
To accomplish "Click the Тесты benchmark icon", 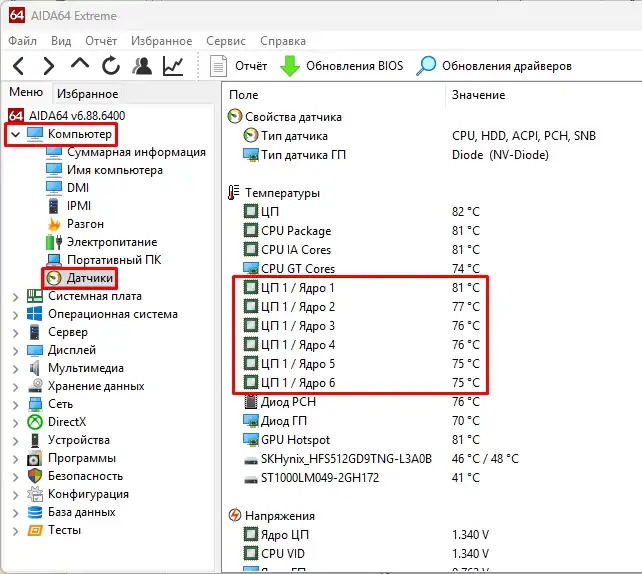I will [x=35, y=531].
